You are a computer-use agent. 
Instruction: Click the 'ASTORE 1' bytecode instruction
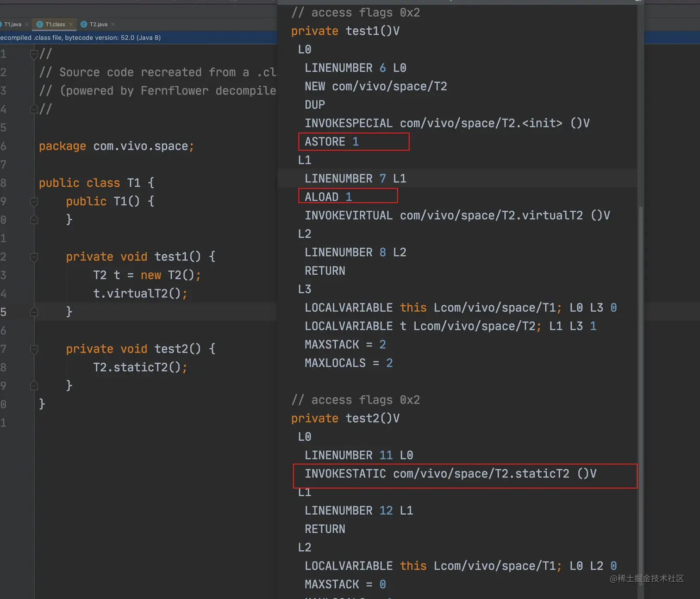(x=331, y=142)
